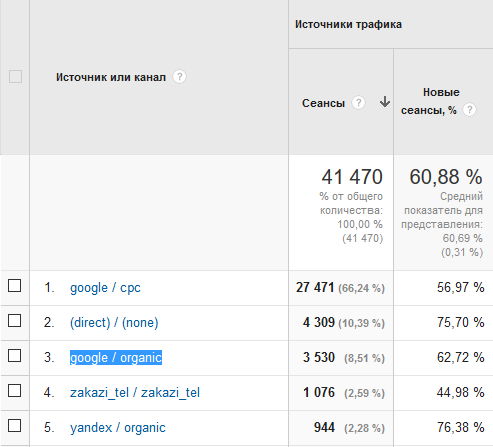Open help icon beside Новые сеансы, %
This screenshot has width=493, height=447.
(x=469, y=110)
